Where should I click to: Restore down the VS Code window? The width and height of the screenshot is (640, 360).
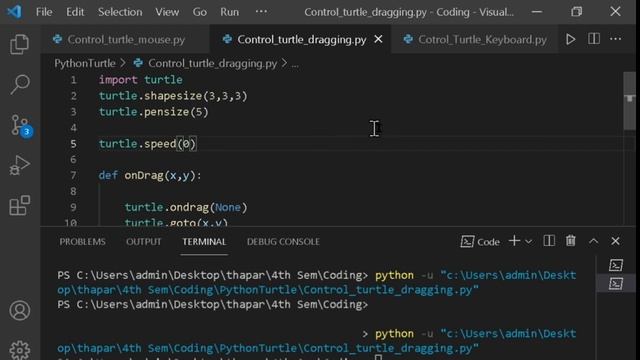[577, 11]
